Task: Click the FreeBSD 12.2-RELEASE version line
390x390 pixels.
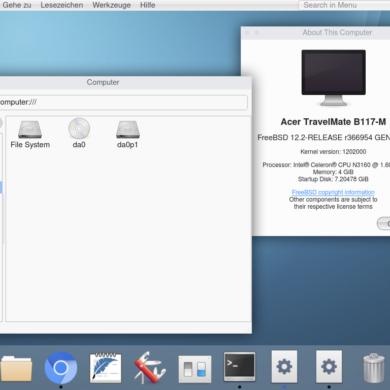Action: pos(323,137)
